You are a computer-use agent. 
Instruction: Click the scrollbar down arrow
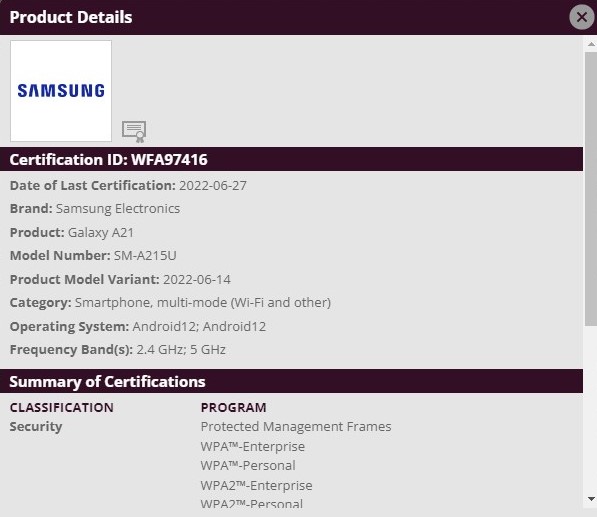coord(591,498)
